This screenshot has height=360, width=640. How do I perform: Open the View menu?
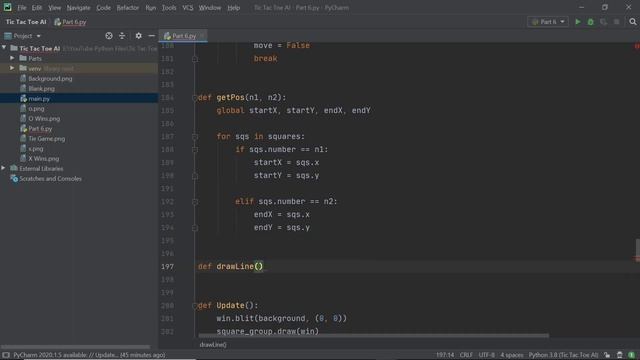point(54,8)
